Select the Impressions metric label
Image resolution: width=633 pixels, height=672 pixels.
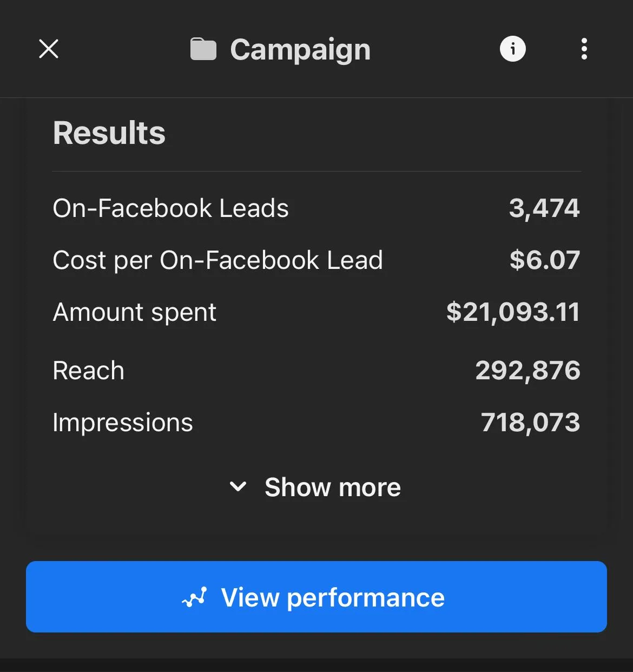123,423
